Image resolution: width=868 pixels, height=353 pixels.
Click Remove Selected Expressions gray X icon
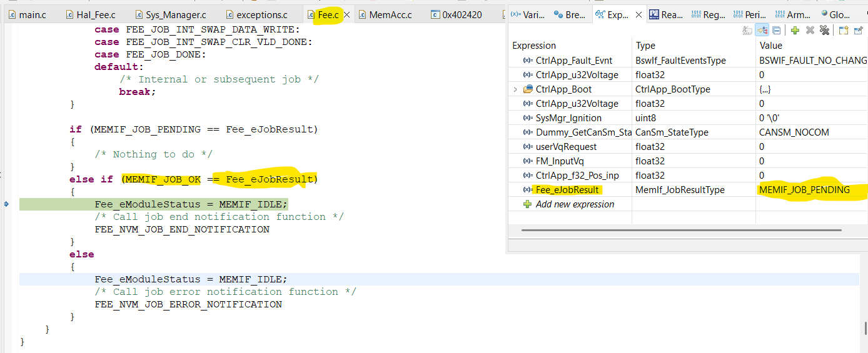pyautogui.click(x=810, y=30)
